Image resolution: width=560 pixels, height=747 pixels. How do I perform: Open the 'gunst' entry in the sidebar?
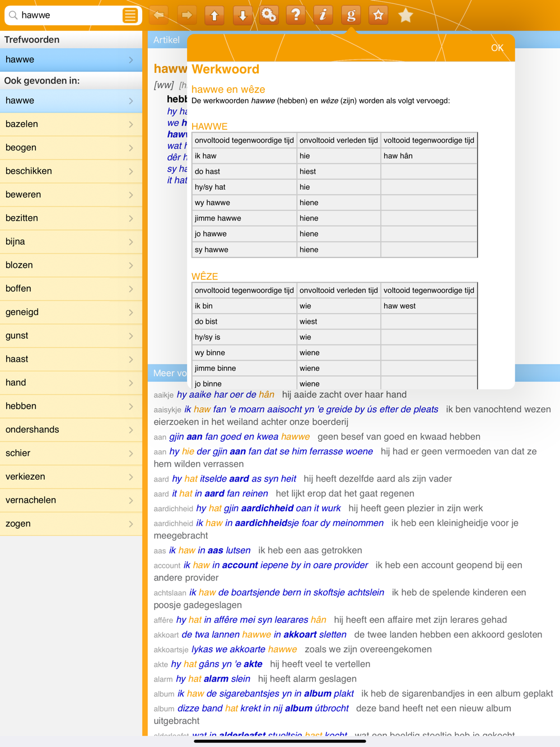point(71,336)
